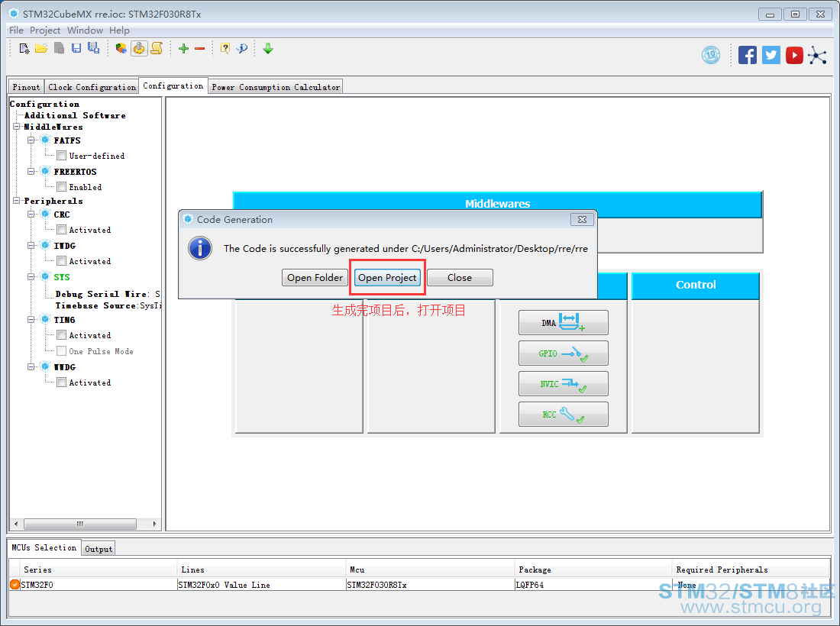Click the green download arrow icon
The height and width of the screenshot is (626, 840).
click(268, 49)
